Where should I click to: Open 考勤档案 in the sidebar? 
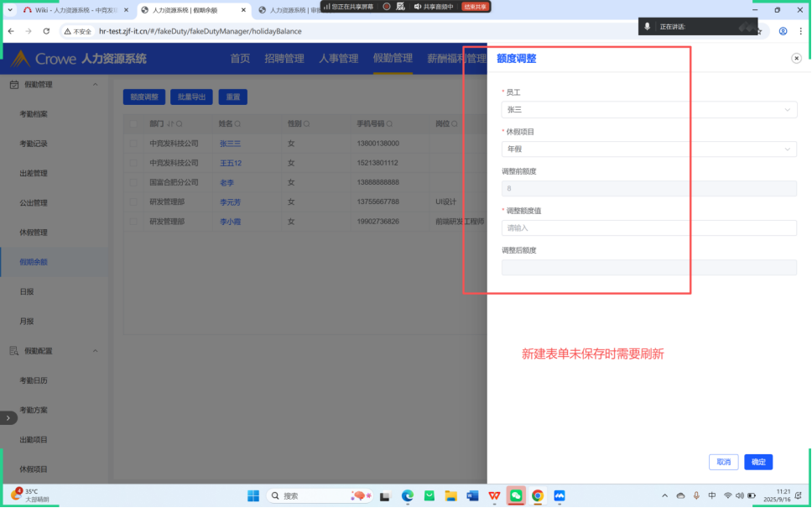34,114
